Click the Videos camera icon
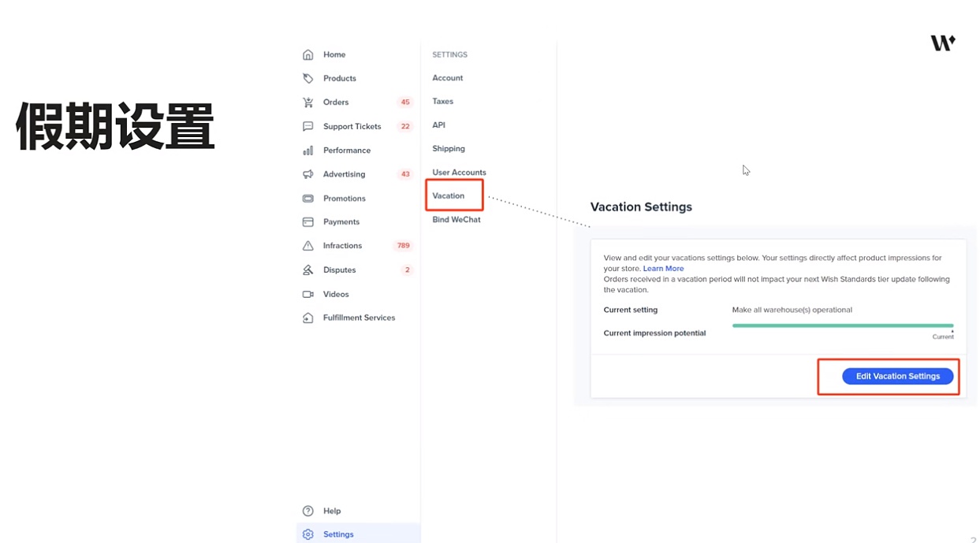The height and width of the screenshot is (543, 980). (x=308, y=294)
